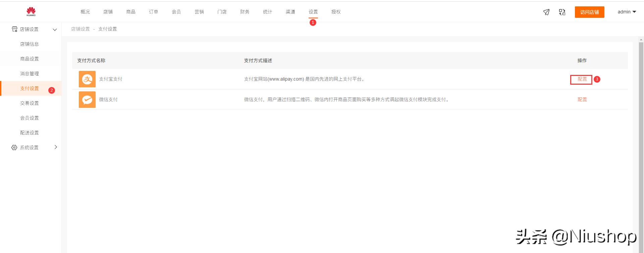Open the 授权 top menu

[336, 12]
